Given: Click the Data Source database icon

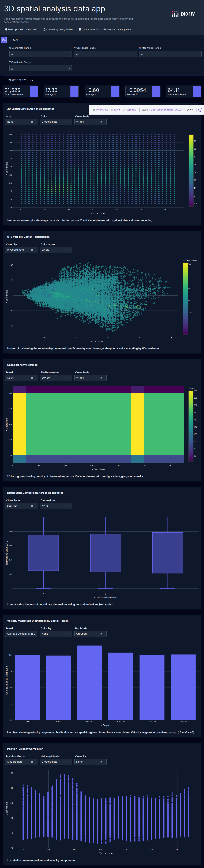Looking at the screenshot, I should pyautogui.click(x=80, y=29).
